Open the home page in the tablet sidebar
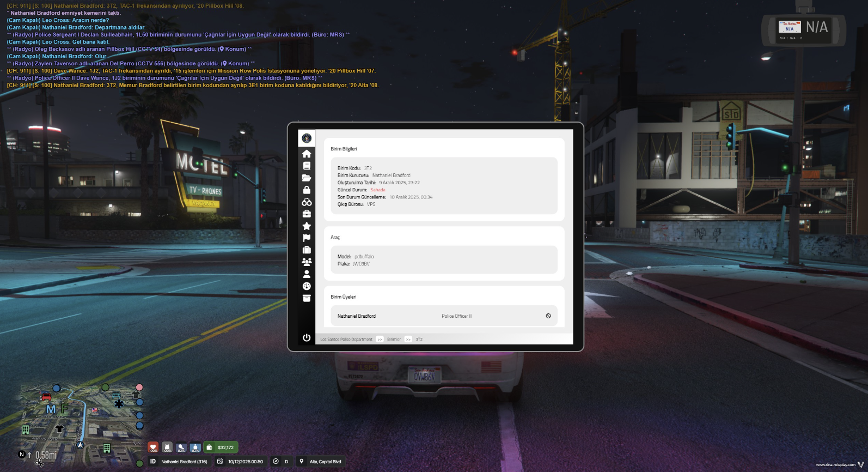The image size is (868, 472). tap(307, 154)
